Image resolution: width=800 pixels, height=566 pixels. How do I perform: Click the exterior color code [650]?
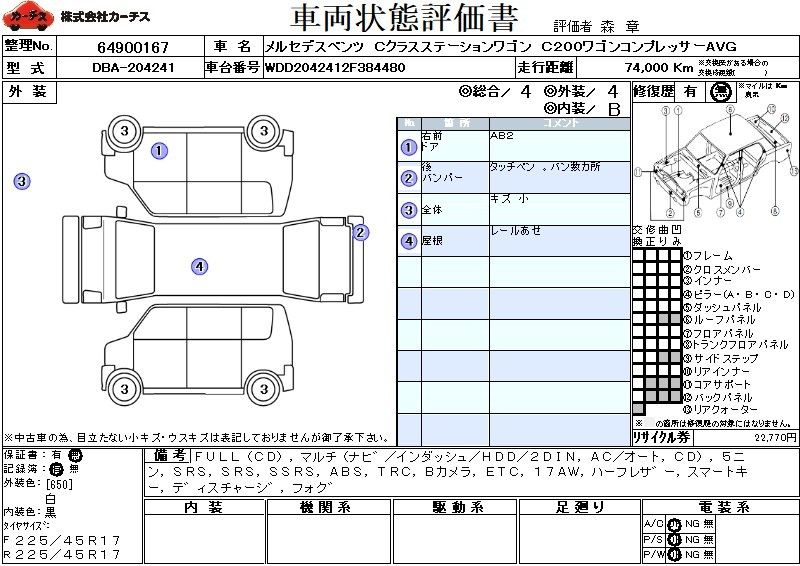point(59,484)
